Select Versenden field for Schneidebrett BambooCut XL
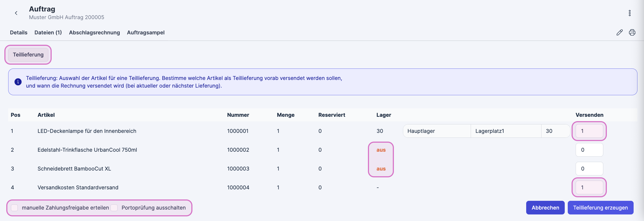Viewport: 644px width, 221px height. 589,169
